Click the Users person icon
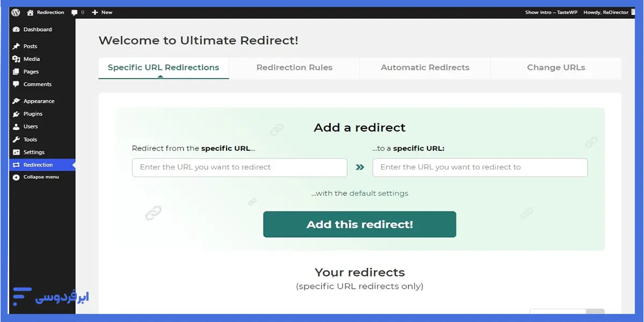Viewport: 644px width, 322px height. click(16, 127)
